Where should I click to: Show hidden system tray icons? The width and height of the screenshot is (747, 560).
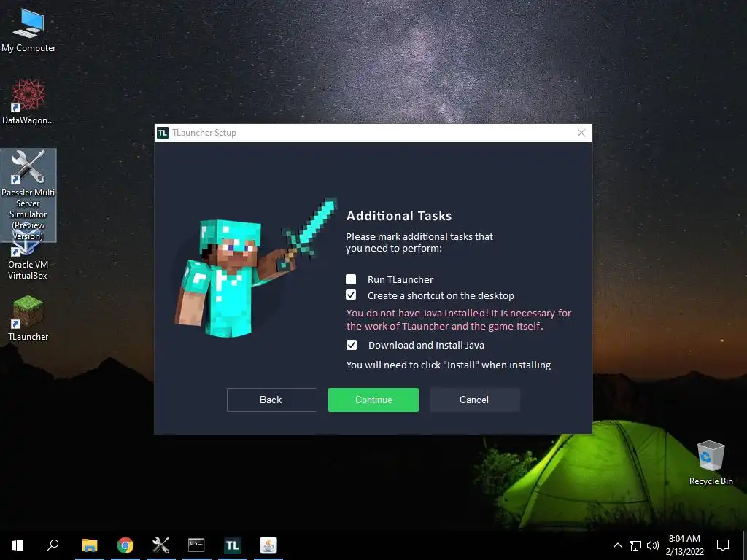click(x=617, y=545)
